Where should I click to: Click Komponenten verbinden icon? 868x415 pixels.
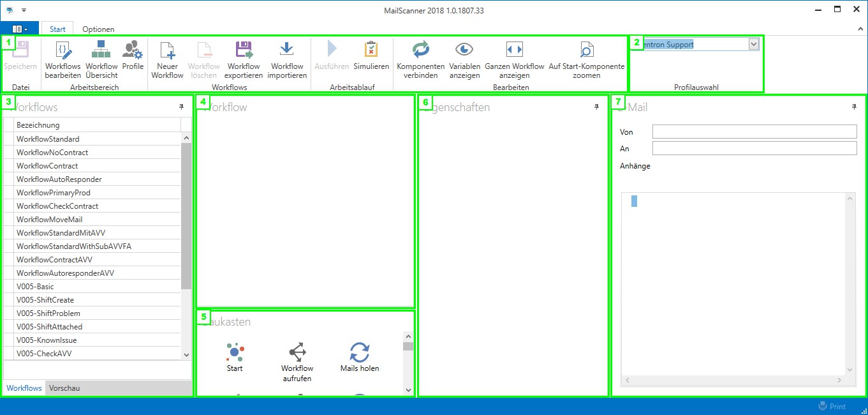pyautogui.click(x=420, y=50)
